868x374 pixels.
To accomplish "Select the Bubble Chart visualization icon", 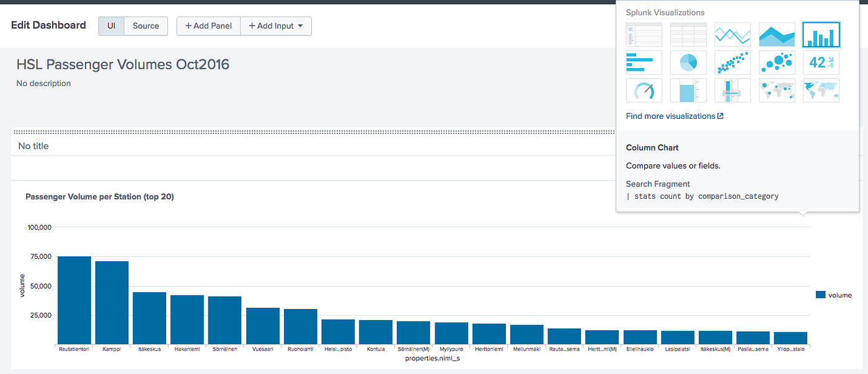I will pos(777,63).
